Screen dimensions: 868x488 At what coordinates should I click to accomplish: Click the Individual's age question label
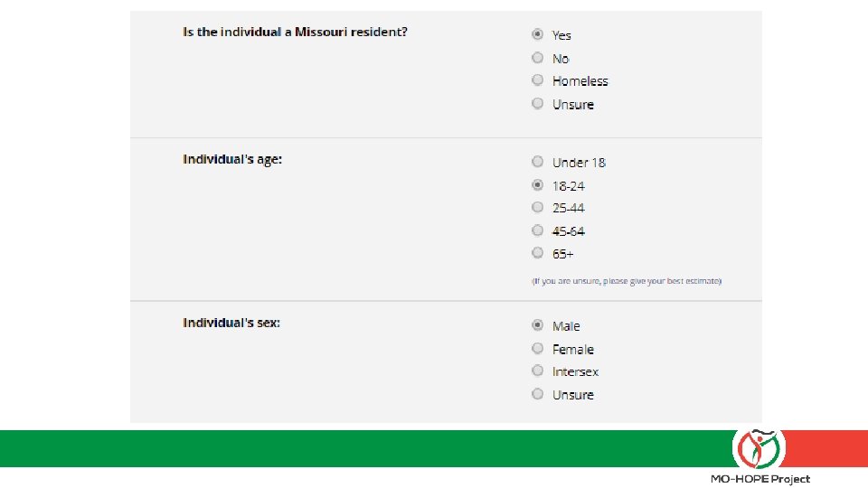[232, 159]
